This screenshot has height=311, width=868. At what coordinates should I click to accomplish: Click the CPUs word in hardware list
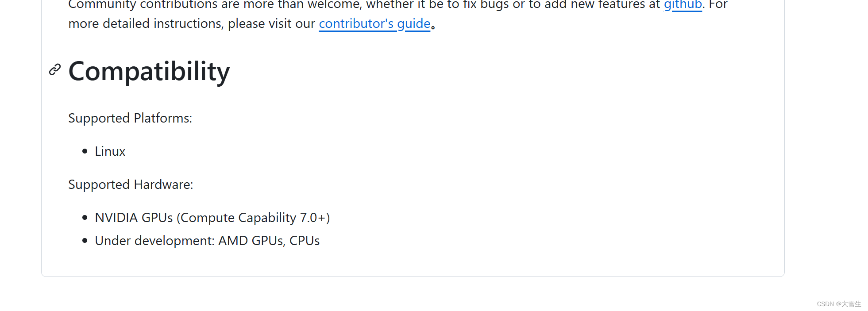pyautogui.click(x=305, y=241)
